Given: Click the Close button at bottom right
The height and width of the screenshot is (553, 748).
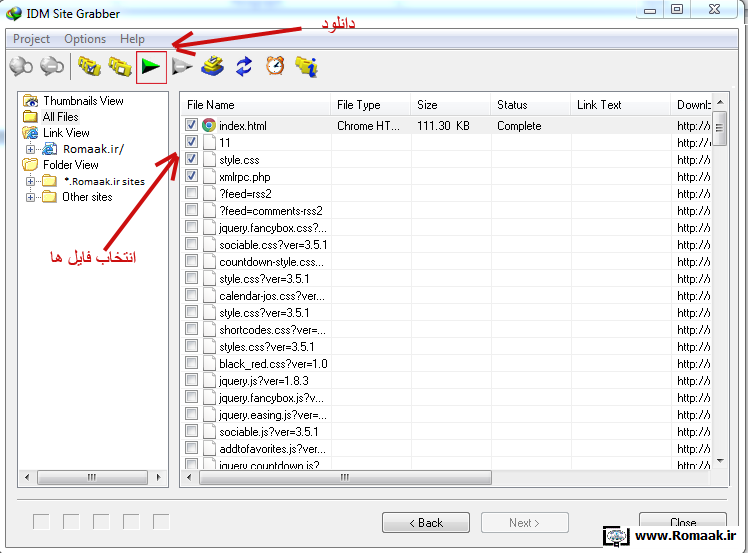Looking at the screenshot, I should pyautogui.click(x=683, y=520).
